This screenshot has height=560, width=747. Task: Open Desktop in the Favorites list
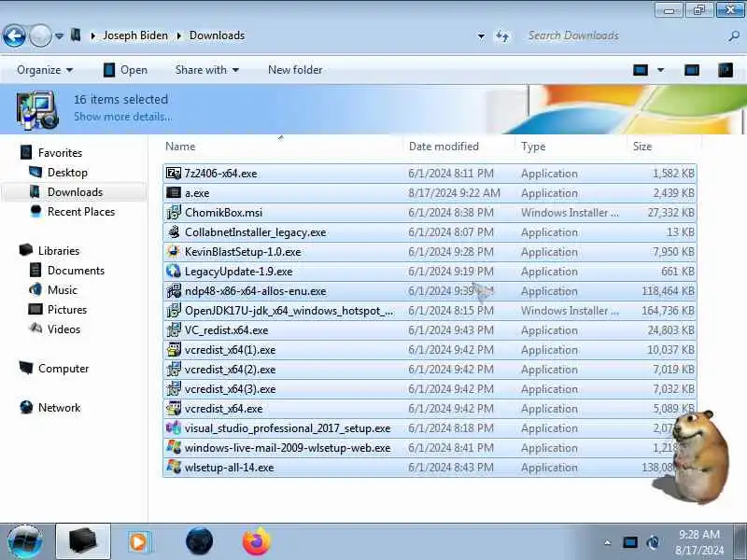67,173
